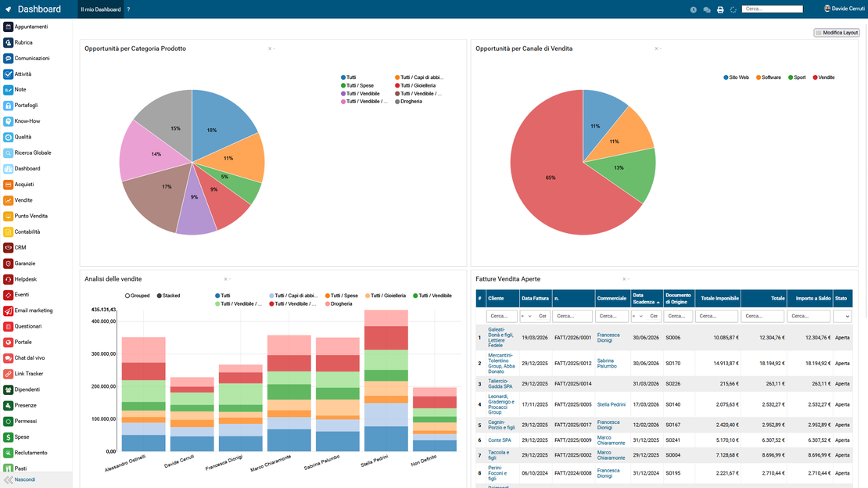This screenshot has width=868, height=488.
Task: Open the Link Tracker module
Action: coord(23,374)
